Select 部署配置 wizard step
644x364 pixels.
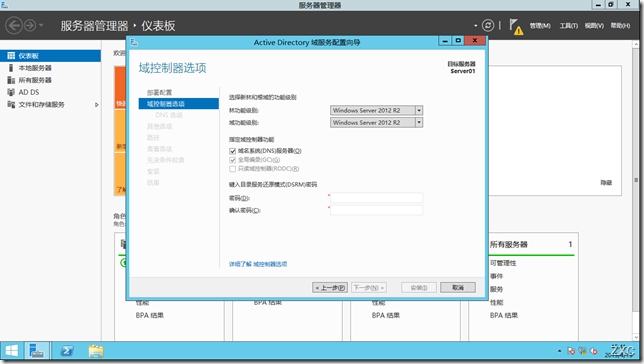pos(159,92)
